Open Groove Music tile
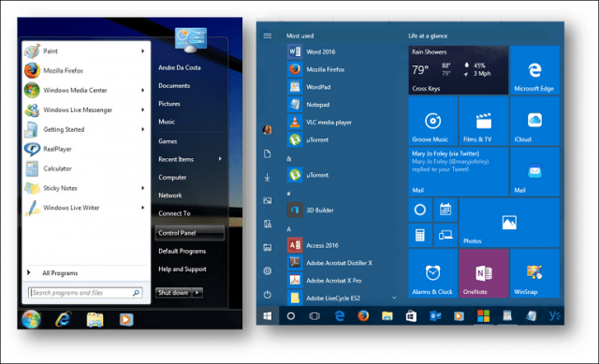 pyautogui.click(x=432, y=121)
